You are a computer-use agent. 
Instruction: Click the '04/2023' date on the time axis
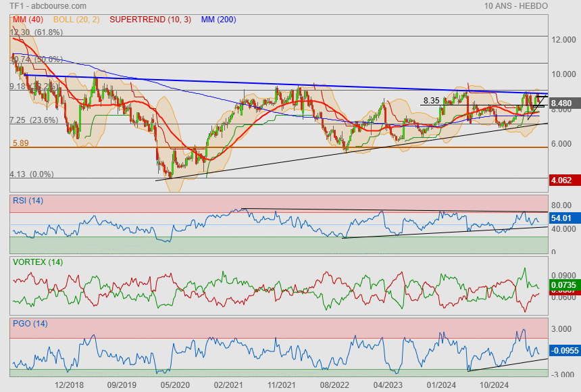[388, 385]
